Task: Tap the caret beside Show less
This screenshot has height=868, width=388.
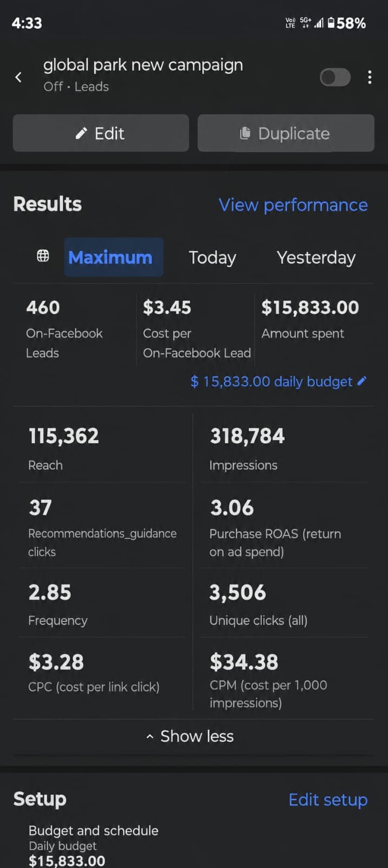Action: [150, 737]
